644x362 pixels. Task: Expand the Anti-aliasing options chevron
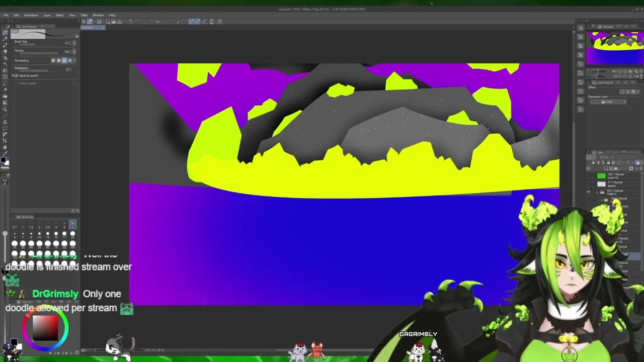click(x=74, y=60)
